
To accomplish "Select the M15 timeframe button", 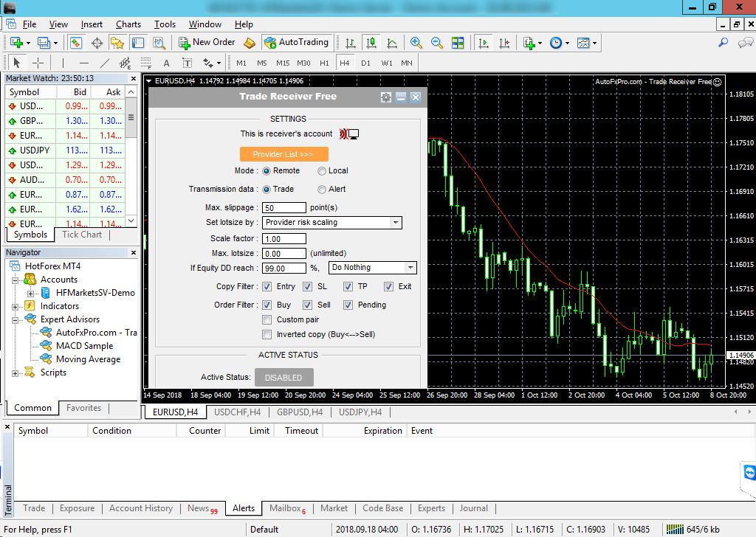I will 283,63.
